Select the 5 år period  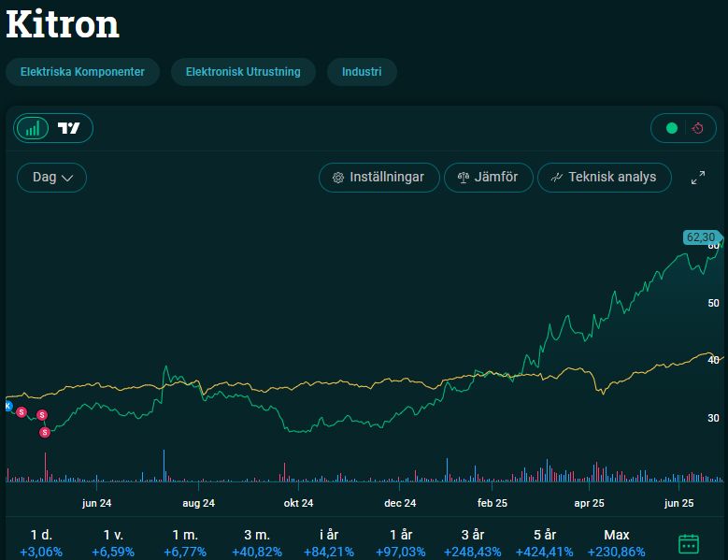pyautogui.click(x=545, y=543)
